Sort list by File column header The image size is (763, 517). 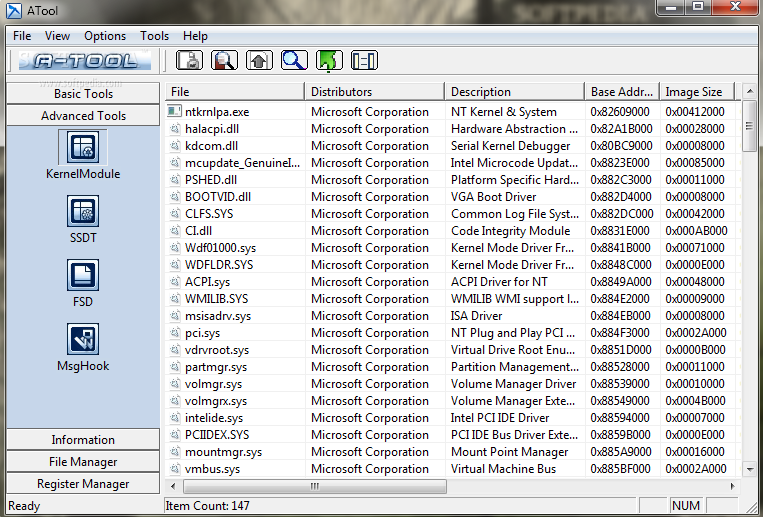coord(235,92)
